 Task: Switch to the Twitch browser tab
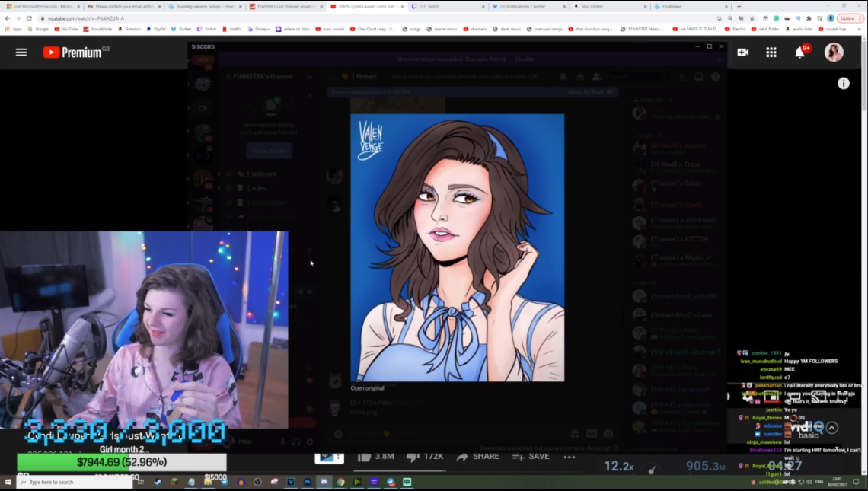(x=448, y=7)
